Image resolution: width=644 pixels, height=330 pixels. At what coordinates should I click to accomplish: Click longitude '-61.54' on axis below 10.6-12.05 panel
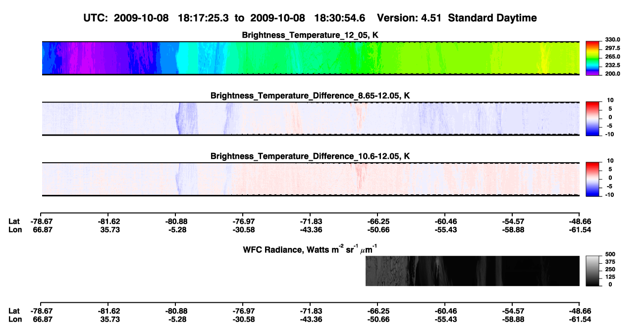tap(580, 229)
